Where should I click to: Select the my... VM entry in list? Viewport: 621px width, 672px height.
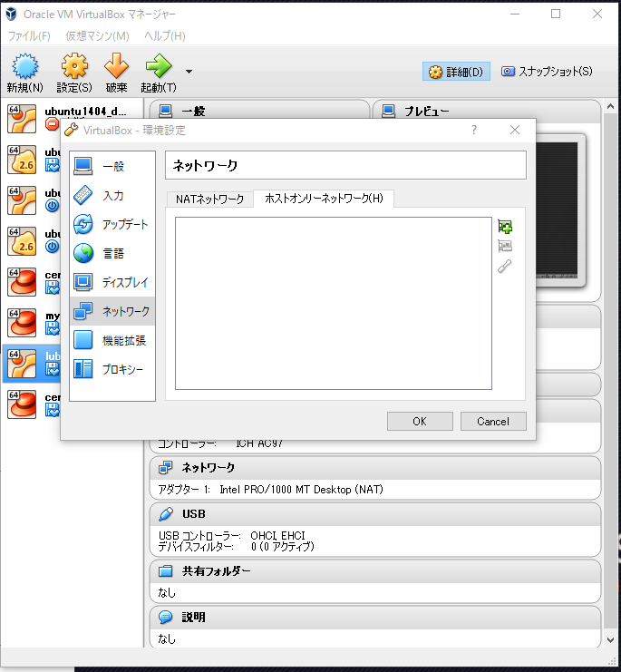pyautogui.click(x=32, y=323)
